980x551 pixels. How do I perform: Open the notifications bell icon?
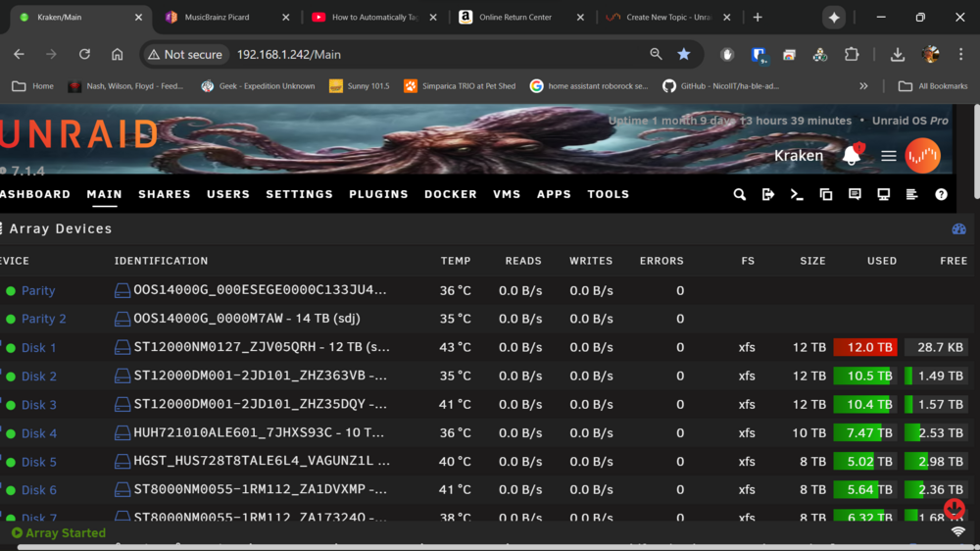852,155
